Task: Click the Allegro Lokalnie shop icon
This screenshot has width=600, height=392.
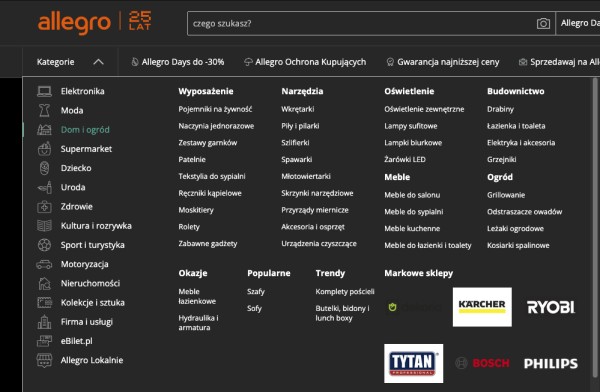Action: [x=44, y=360]
